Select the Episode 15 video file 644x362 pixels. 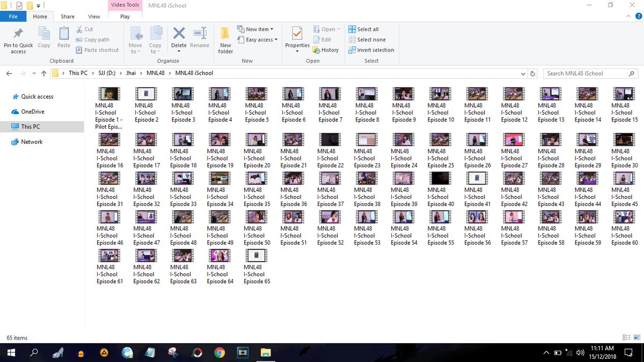coord(625,105)
